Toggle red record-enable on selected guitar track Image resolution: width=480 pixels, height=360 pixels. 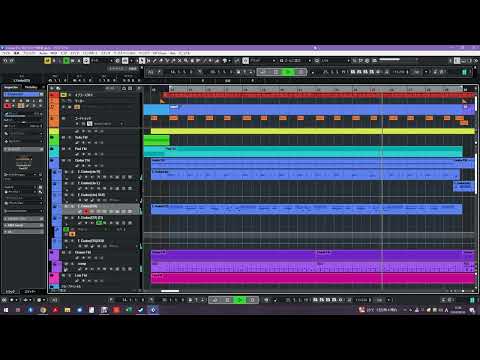[86, 211]
